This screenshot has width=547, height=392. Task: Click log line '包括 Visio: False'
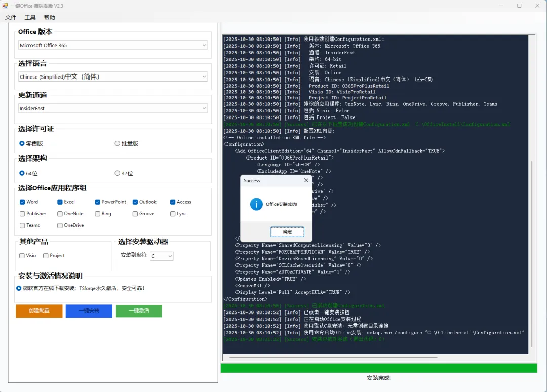click(x=286, y=111)
